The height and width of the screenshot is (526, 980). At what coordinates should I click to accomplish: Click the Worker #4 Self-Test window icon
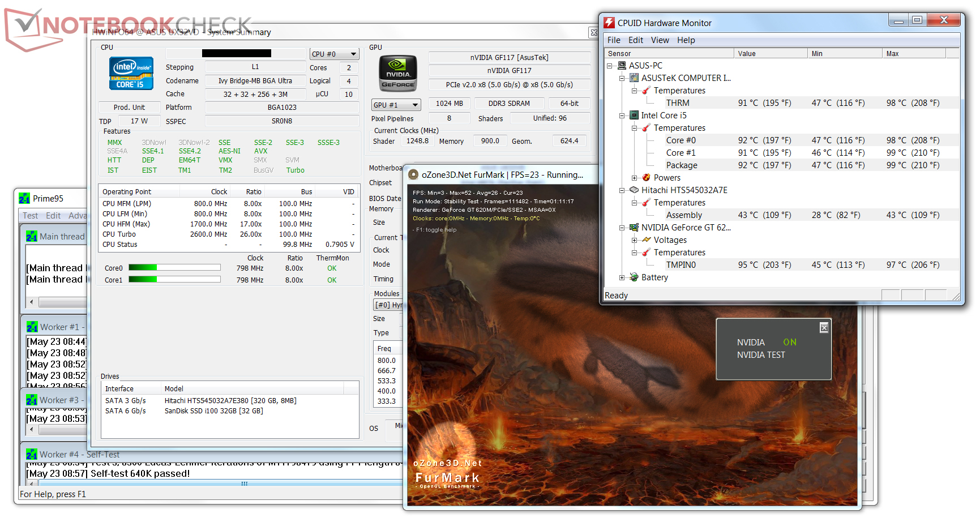(x=32, y=455)
